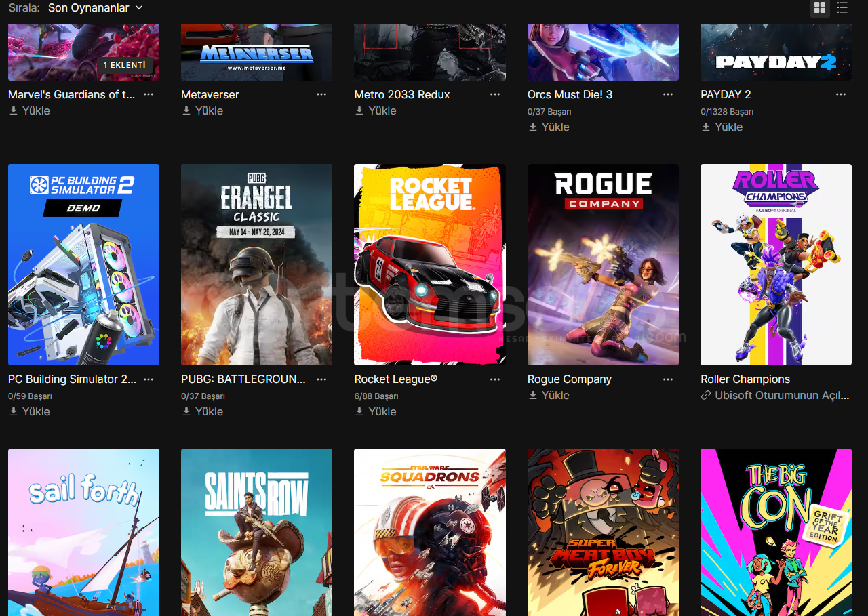The height and width of the screenshot is (616, 868).
Task: Click the Metaverser title text
Action: point(210,94)
